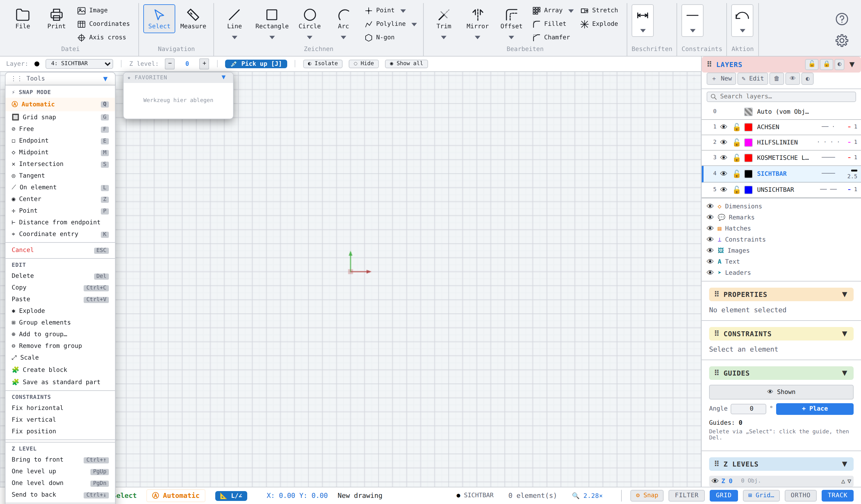861x504 pixels.
Task: Click the dimension icon in Beschriften
Action: (642, 15)
